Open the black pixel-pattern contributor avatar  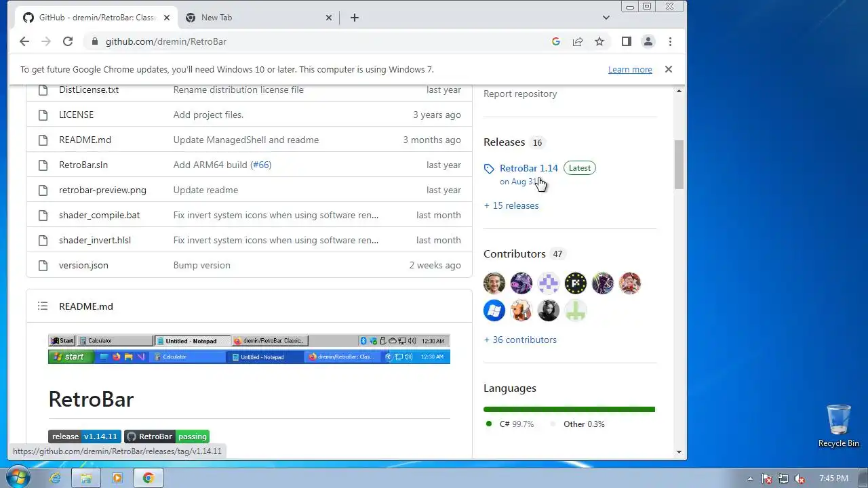pos(576,283)
